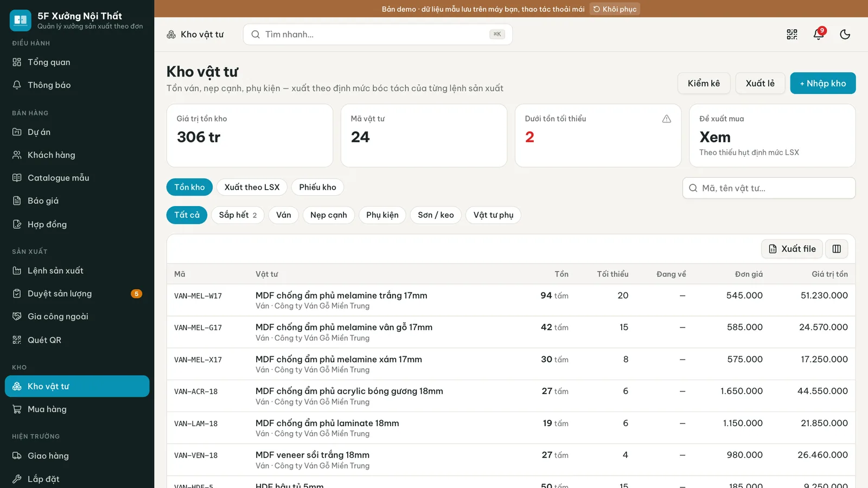Screen dimensions: 868x488
Task: Focus the Tìm nhanh search field
Action: [x=378, y=34]
